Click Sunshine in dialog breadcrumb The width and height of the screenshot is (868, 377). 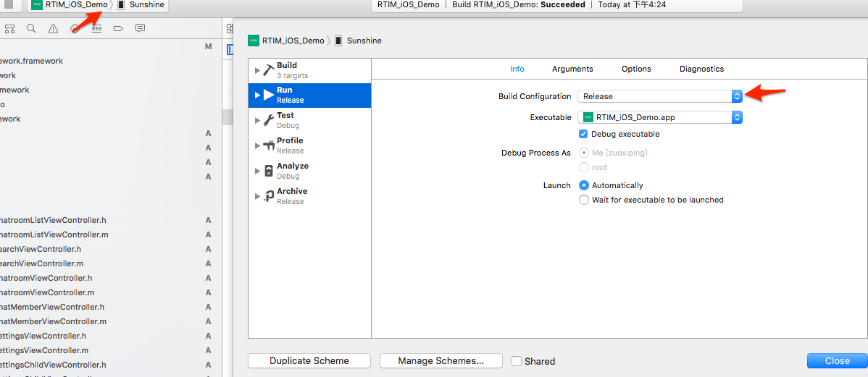(364, 41)
